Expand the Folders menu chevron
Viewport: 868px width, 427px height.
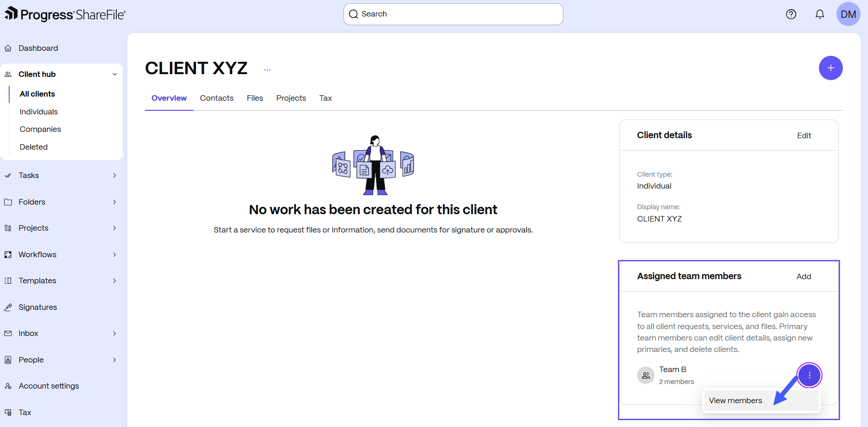coord(115,202)
